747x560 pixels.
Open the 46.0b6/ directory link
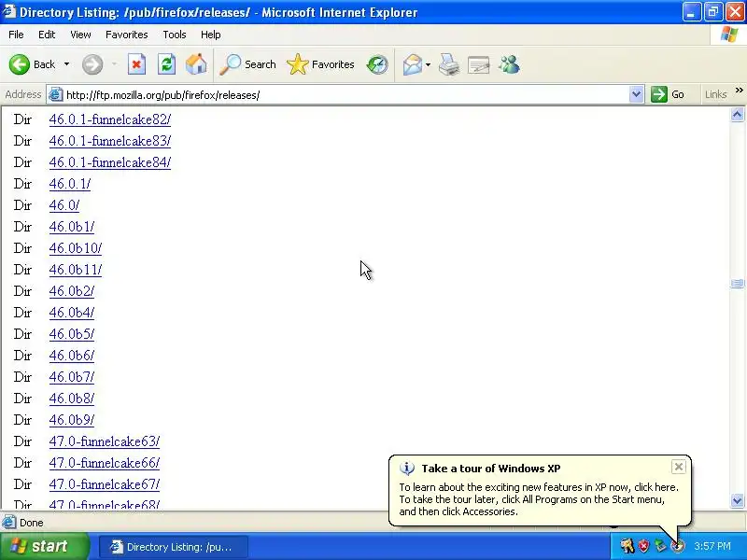(72, 356)
